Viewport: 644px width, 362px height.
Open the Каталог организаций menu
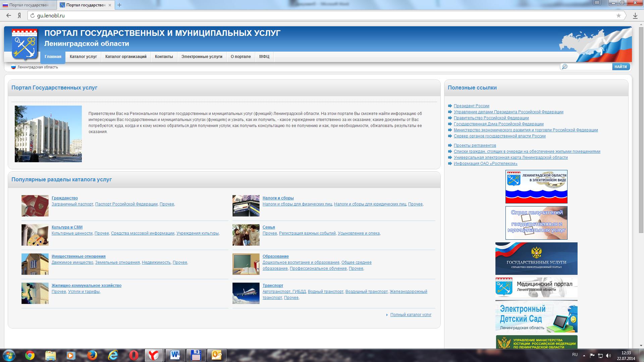pos(126,57)
